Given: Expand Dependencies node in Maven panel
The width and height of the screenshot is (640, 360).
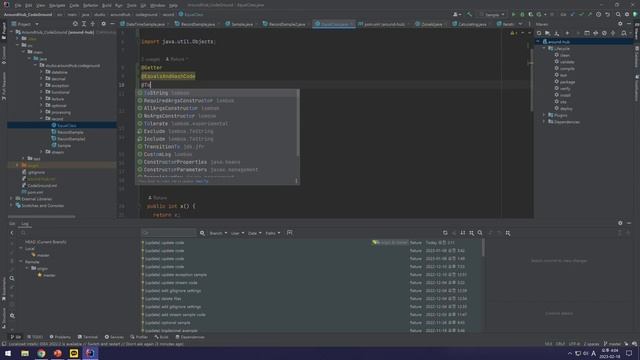Looking at the screenshot, I should [544, 122].
